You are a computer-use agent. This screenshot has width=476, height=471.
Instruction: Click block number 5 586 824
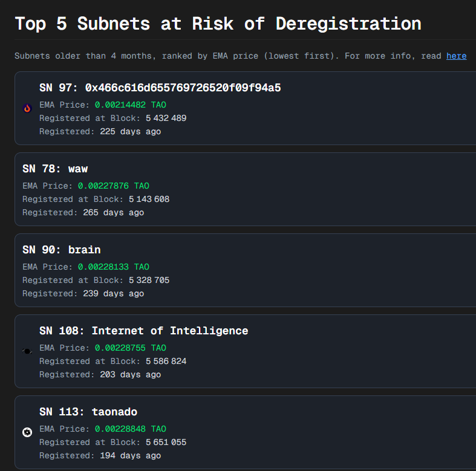pos(166,361)
